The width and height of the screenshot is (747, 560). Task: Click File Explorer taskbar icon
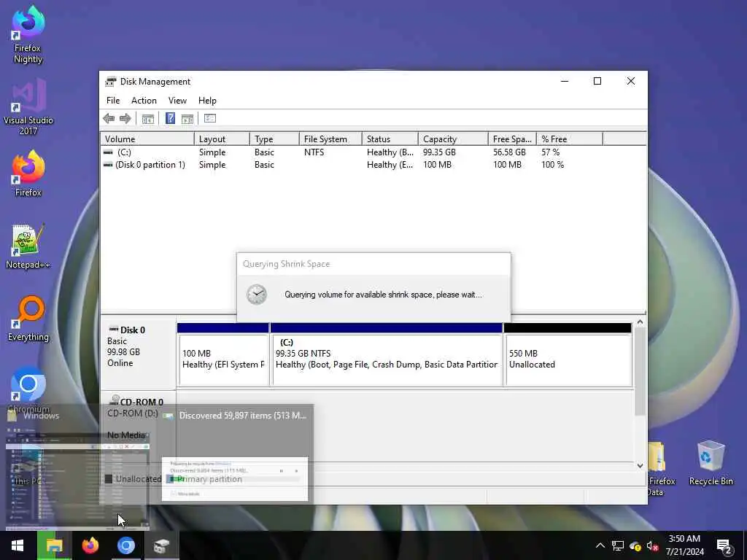click(54, 545)
